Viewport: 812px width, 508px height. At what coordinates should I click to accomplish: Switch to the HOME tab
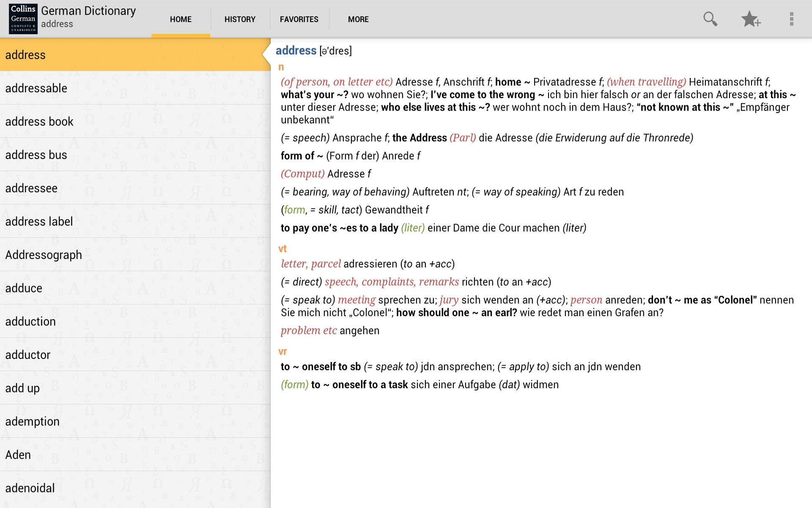pyautogui.click(x=181, y=19)
